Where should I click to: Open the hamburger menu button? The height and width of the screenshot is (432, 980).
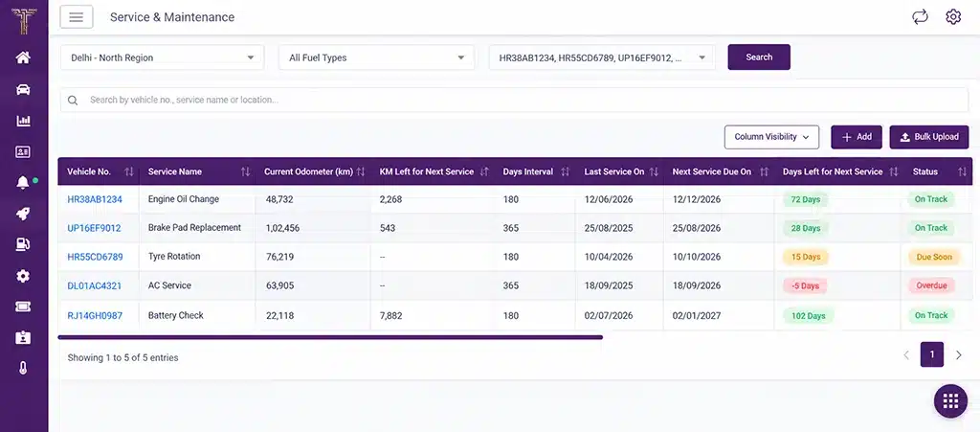click(x=77, y=17)
